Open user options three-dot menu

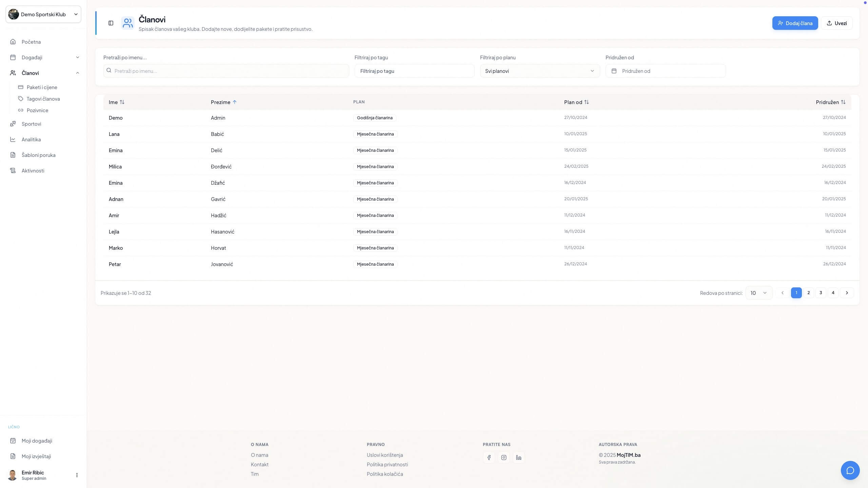point(77,475)
